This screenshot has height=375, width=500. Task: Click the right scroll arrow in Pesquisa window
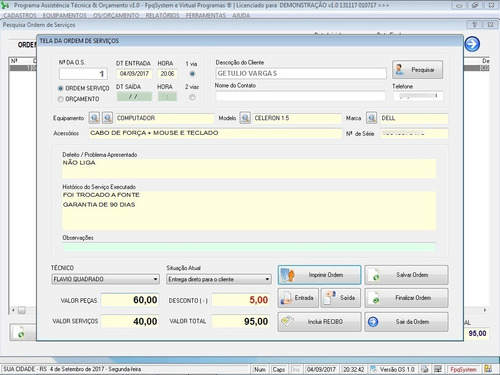pos(485,310)
